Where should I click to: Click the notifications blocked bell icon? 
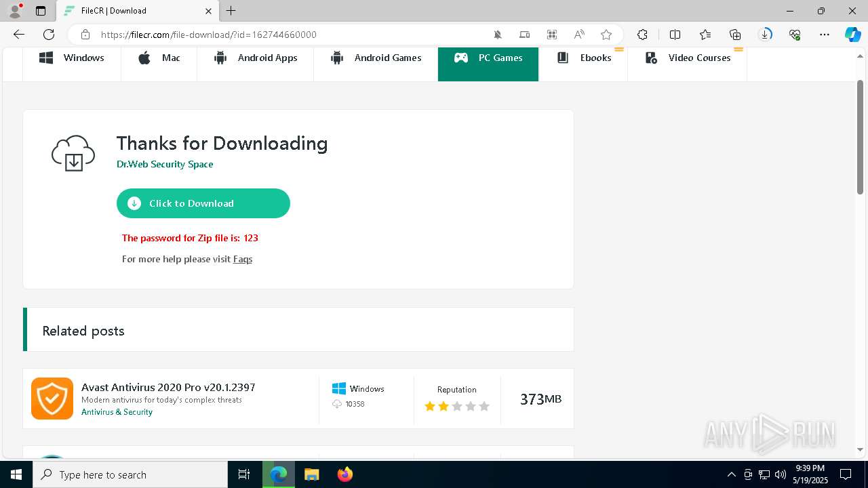[498, 35]
